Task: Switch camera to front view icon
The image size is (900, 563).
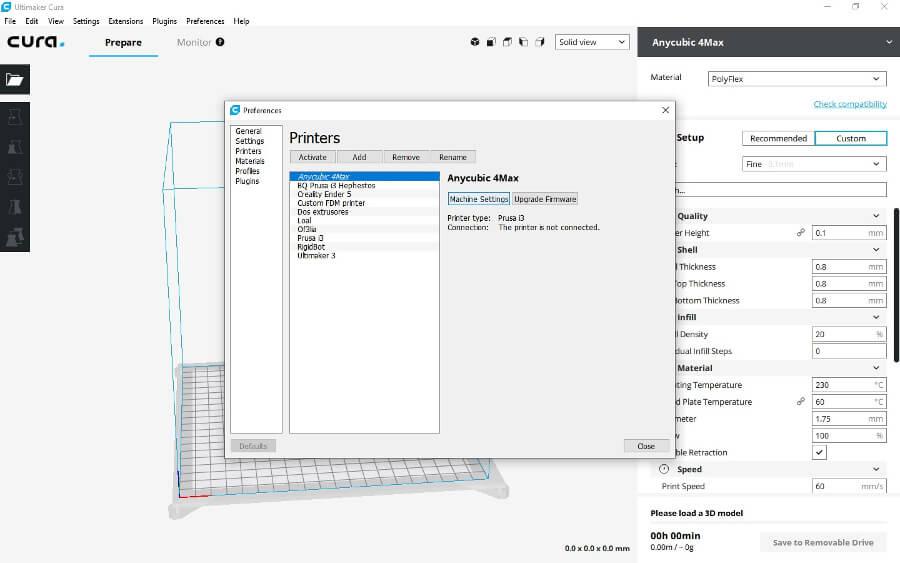Action: pyautogui.click(x=491, y=42)
